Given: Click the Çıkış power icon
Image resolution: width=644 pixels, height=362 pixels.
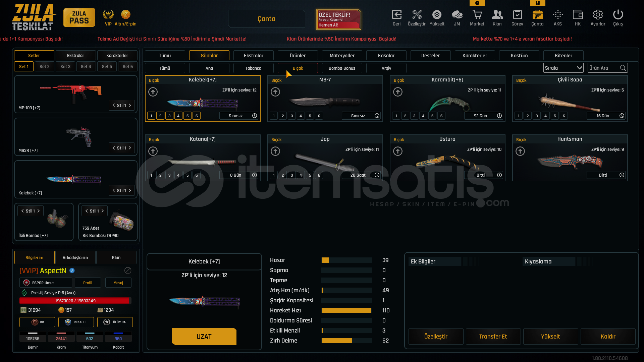Looking at the screenshot, I should (618, 15).
